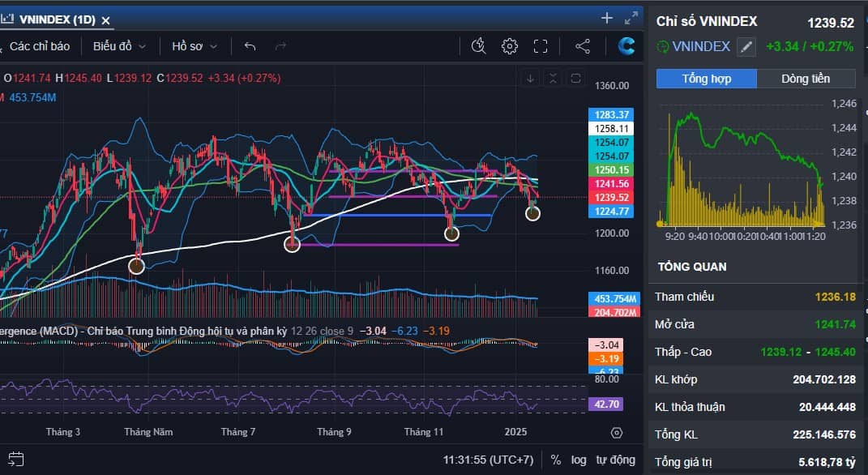Screen dimensions: 868x475
Task: Expand the 'Biểu đồ' chart type dropdown
Action: coord(119,46)
